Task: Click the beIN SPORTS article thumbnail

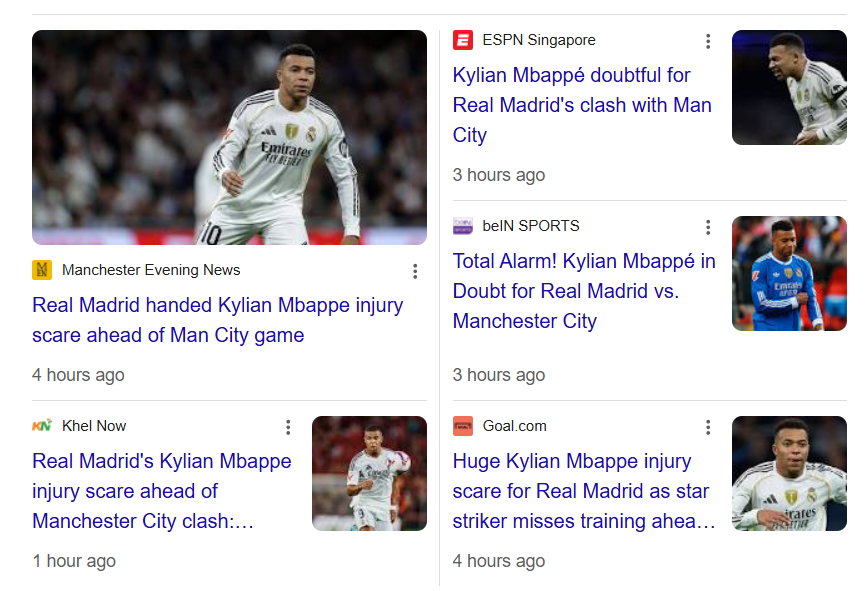Action: tap(789, 273)
